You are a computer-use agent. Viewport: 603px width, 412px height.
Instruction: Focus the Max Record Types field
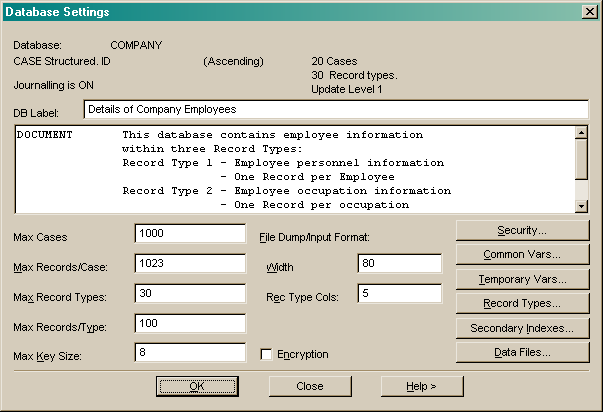(190, 294)
